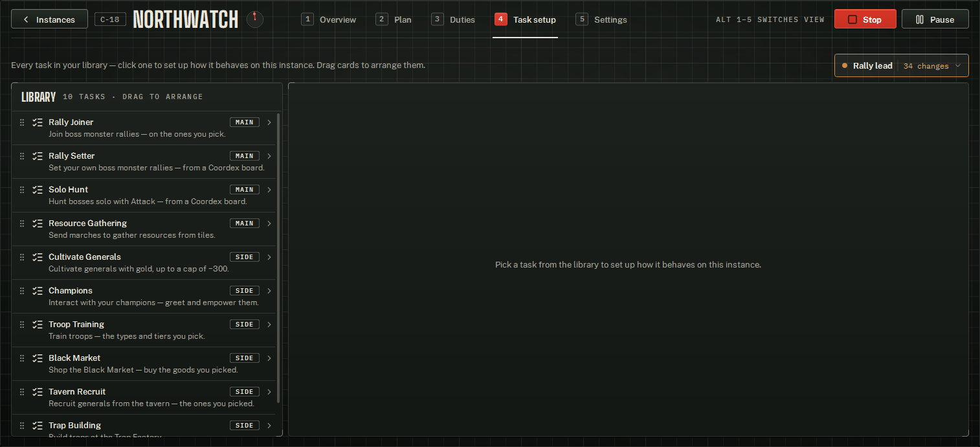
Task: Click the compass icon next to Northwatch title
Action: (255, 19)
